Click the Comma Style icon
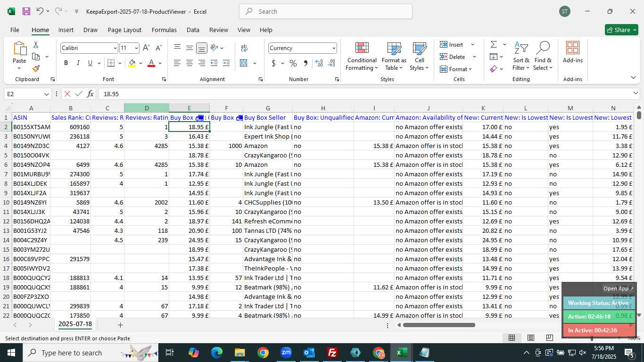Image resolution: width=644 pixels, height=362 pixels. pyautogui.click(x=305, y=63)
